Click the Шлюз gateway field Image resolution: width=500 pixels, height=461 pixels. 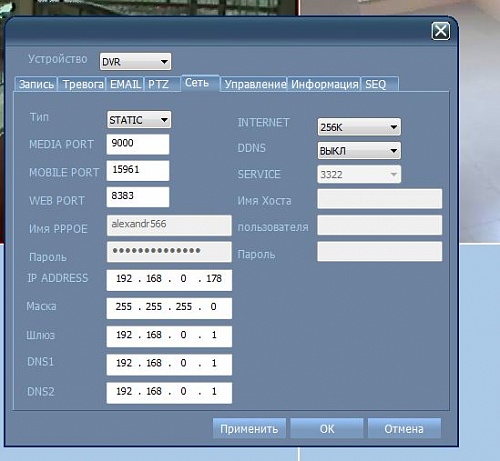pos(169,336)
